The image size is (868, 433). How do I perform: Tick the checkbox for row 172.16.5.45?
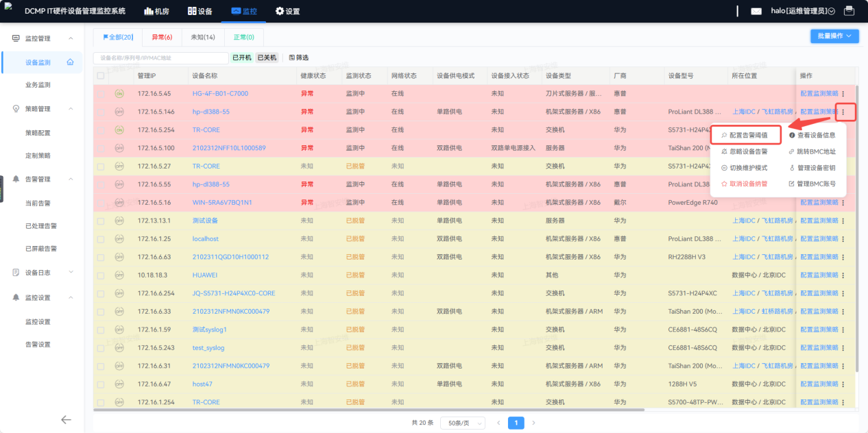pos(101,94)
